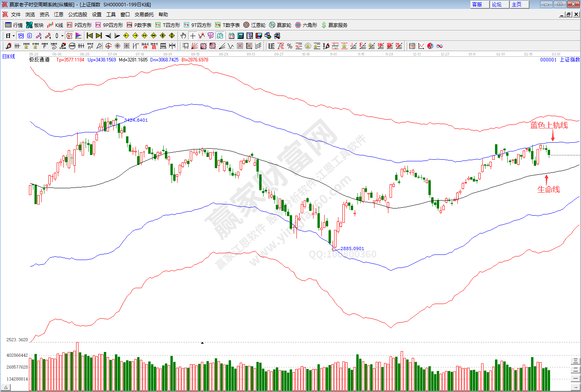Click the yin-yang icon in toolbar

coord(430,46)
